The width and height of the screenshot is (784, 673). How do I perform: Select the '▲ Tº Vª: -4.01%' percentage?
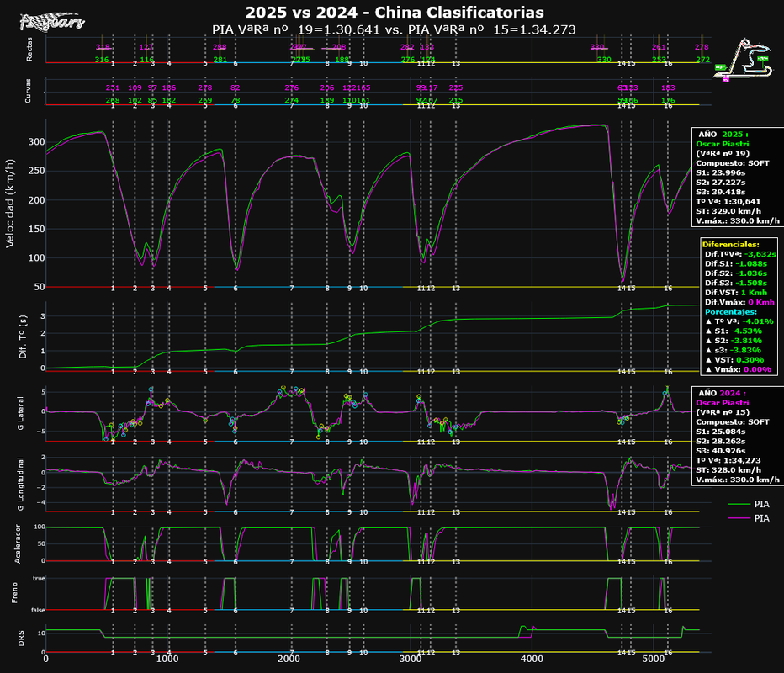pos(739,321)
